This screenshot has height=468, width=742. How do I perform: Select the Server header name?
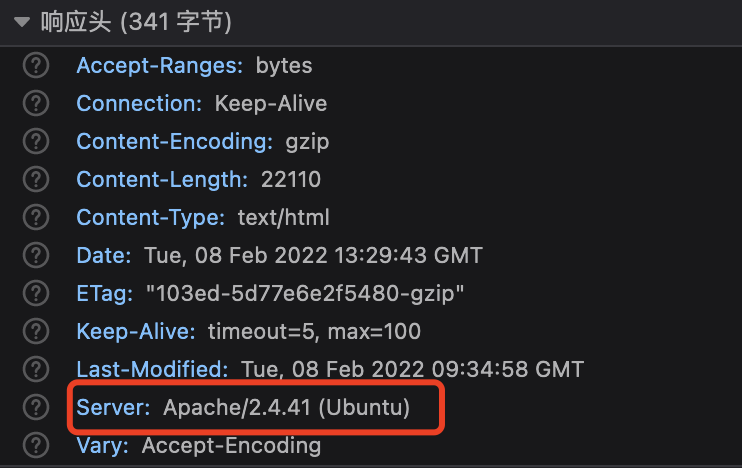coord(113,407)
